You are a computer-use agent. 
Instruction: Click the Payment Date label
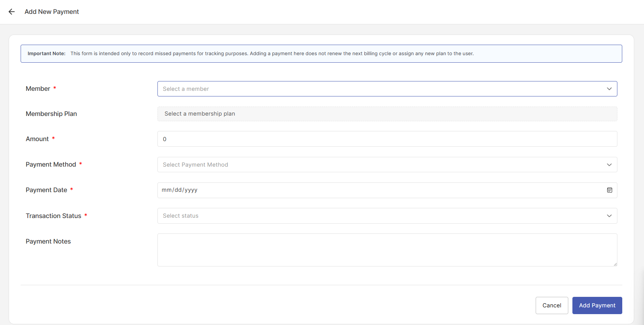pyautogui.click(x=46, y=190)
